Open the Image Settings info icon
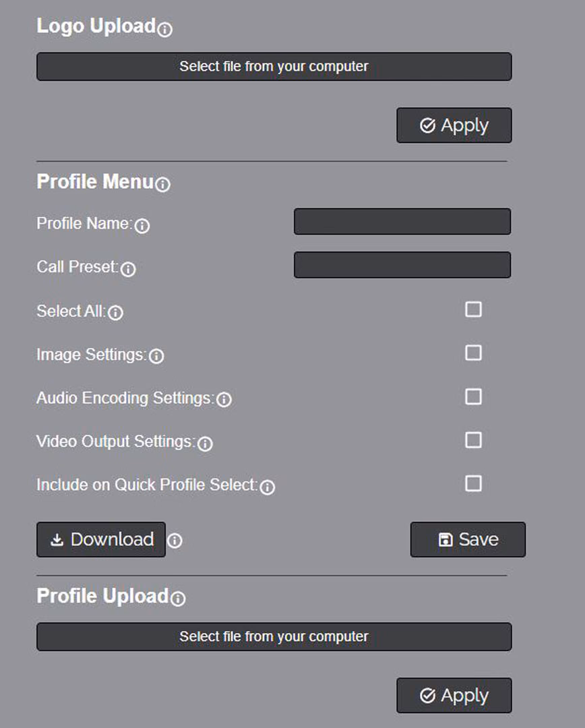The height and width of the screenshot is (728, 585). tap(156, 356)
